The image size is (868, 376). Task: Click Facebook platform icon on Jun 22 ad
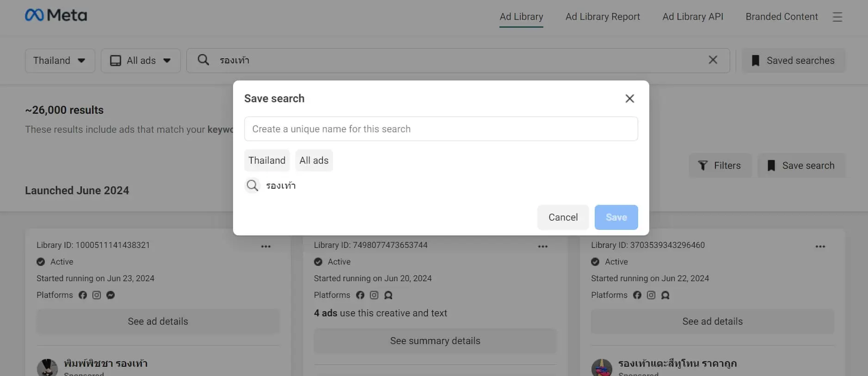637,295
